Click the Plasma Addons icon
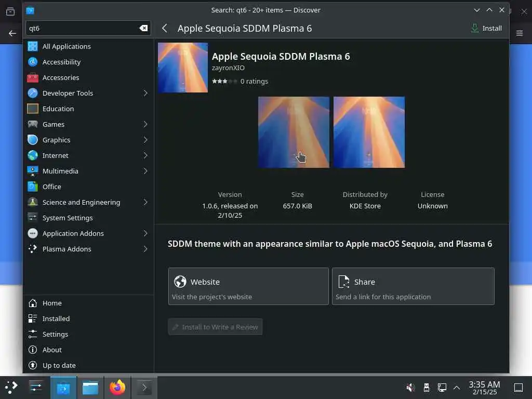Image resolution: width=532 pixels, height=399 pixels. [33, 249]
